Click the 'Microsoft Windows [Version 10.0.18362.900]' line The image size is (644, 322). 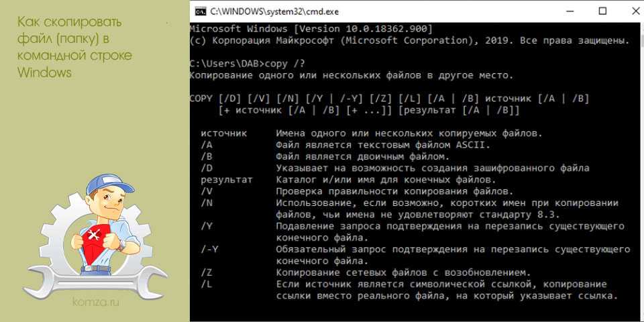[311, 29]
